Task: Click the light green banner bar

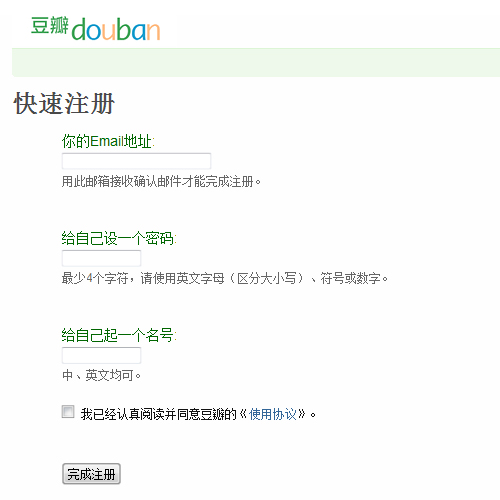Action: pyautogui.click(x=256, y=62)
